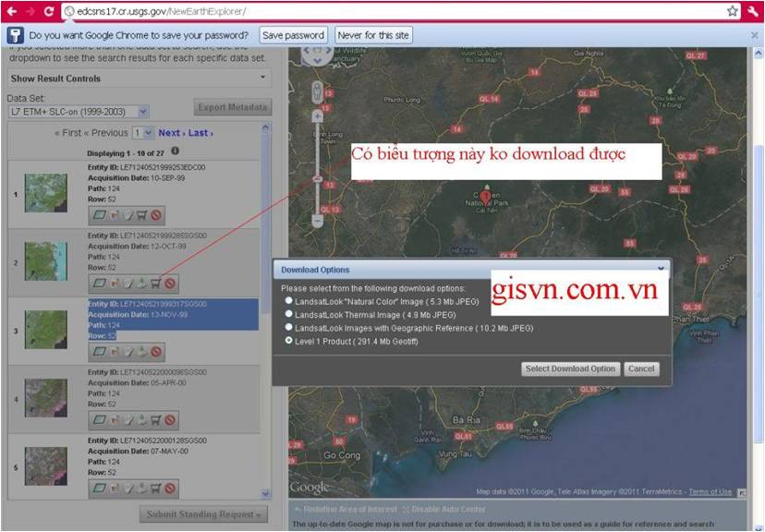Select LandsatLook Images with Geographic Reference option
This screenshot has height=532, width=765.
(x=289, y=328)
